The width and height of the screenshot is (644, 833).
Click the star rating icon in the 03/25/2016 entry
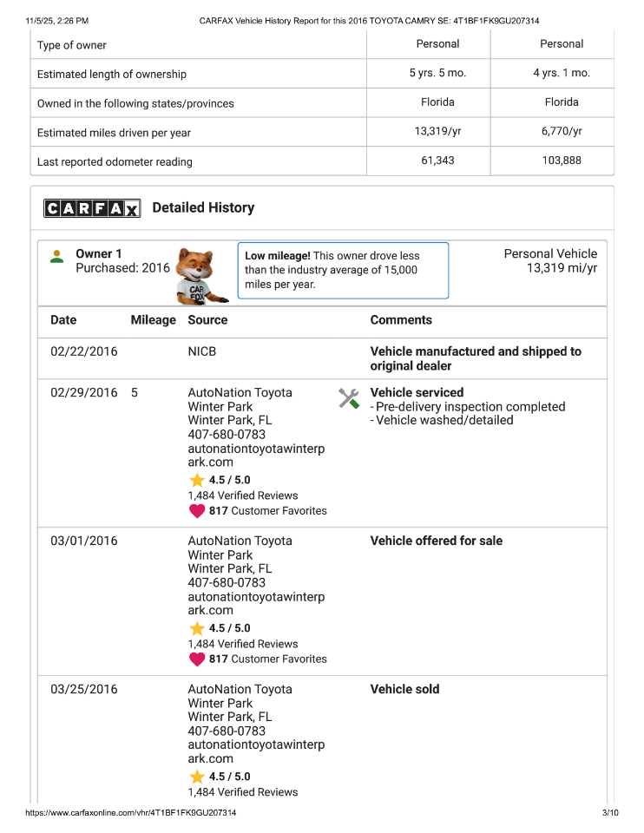click(x=197, y=777)
